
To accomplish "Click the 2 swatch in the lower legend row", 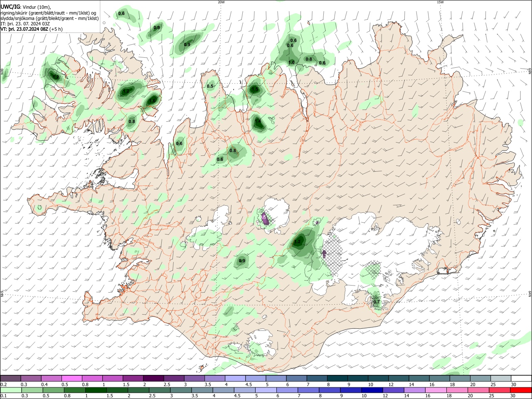I will (138, 390).
